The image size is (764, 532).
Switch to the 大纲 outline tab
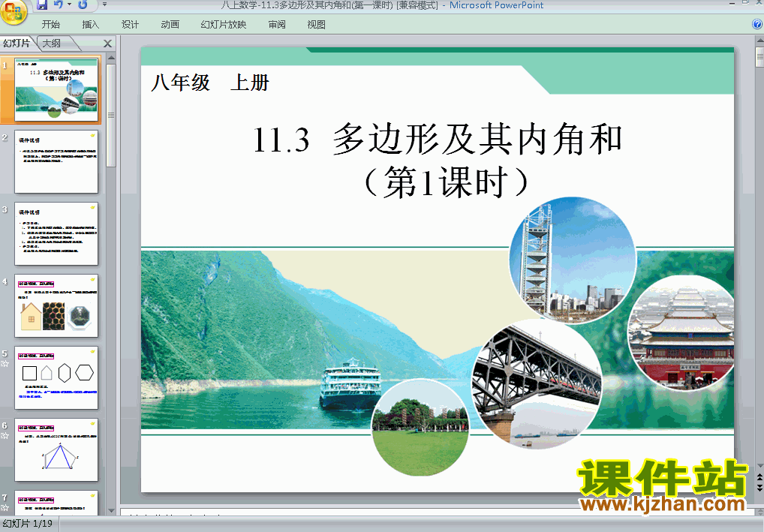[x=52, y=44]
